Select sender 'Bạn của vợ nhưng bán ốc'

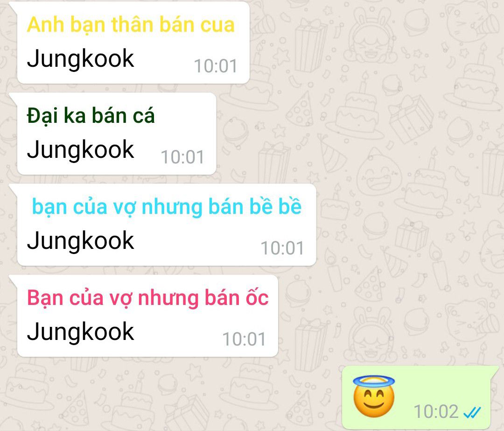click(x=147, y=298)
